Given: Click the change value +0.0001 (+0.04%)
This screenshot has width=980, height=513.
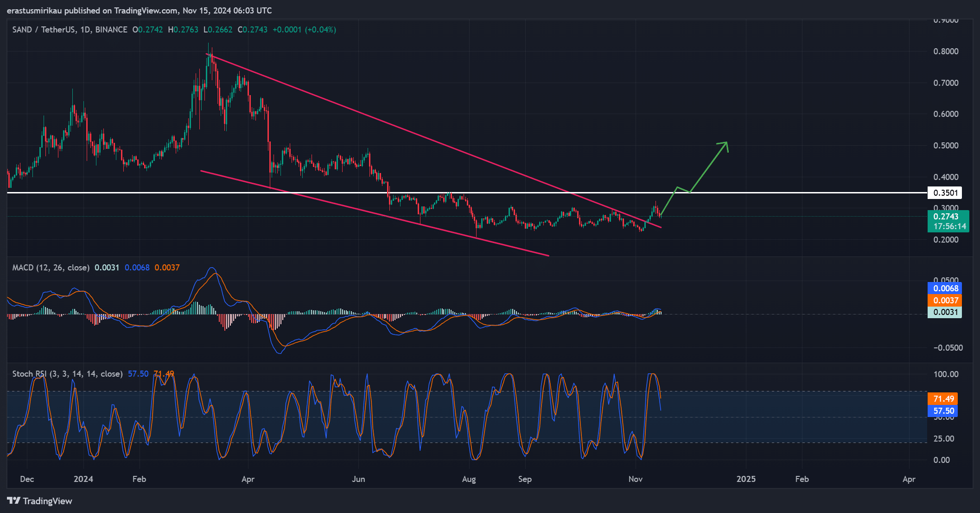Looking at the screenshot, I should tap(305, 30).
